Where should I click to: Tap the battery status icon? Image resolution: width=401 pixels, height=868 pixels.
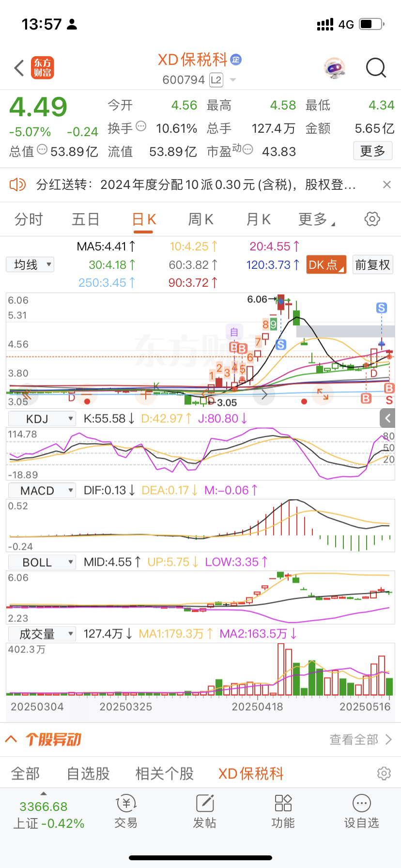click(x=372, y=24)
